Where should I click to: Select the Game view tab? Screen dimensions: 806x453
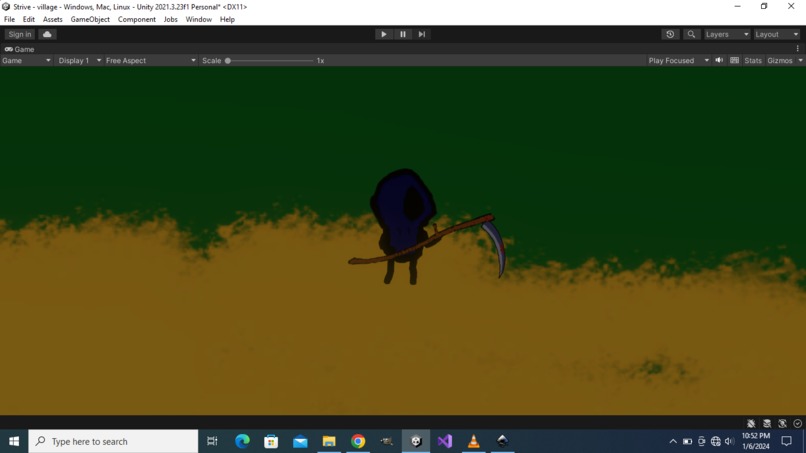[20, 49]
